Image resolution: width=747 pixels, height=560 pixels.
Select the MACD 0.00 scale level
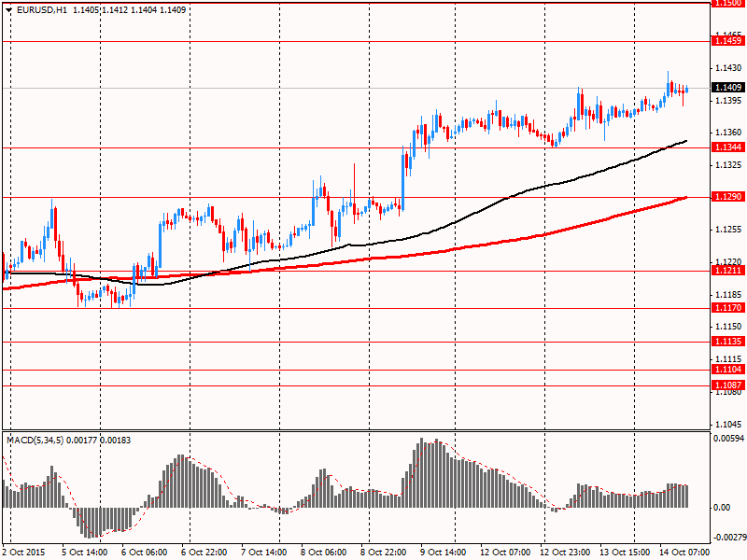(722, 508)
